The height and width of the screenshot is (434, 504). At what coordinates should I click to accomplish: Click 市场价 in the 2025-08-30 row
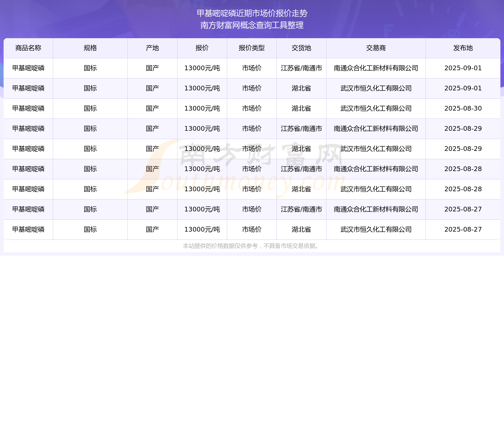click(x=252, y=108)
